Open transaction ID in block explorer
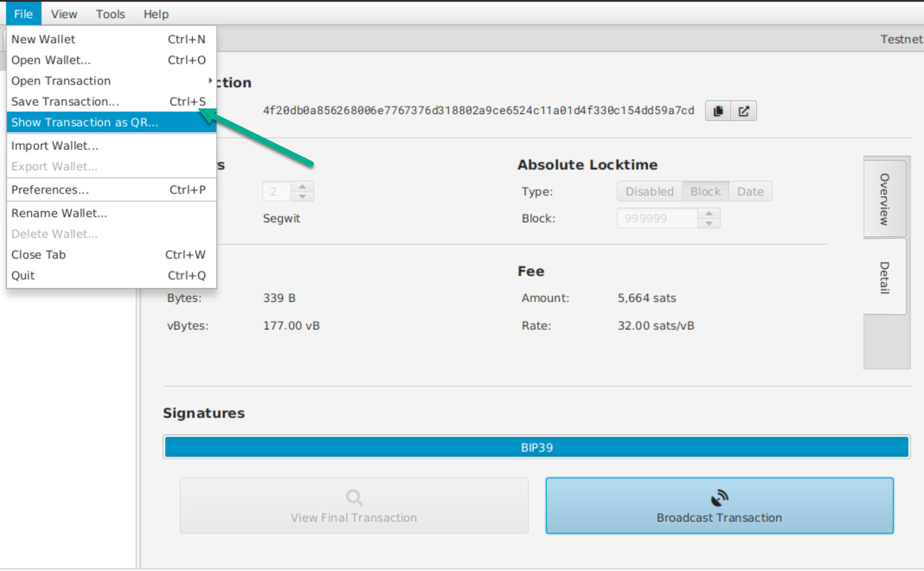The height and width of the screenshot is (571, 924). [x=743, y=111]
